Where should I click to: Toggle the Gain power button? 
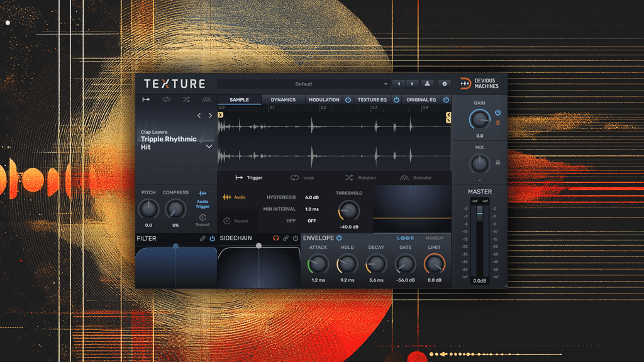coord(498,112)
